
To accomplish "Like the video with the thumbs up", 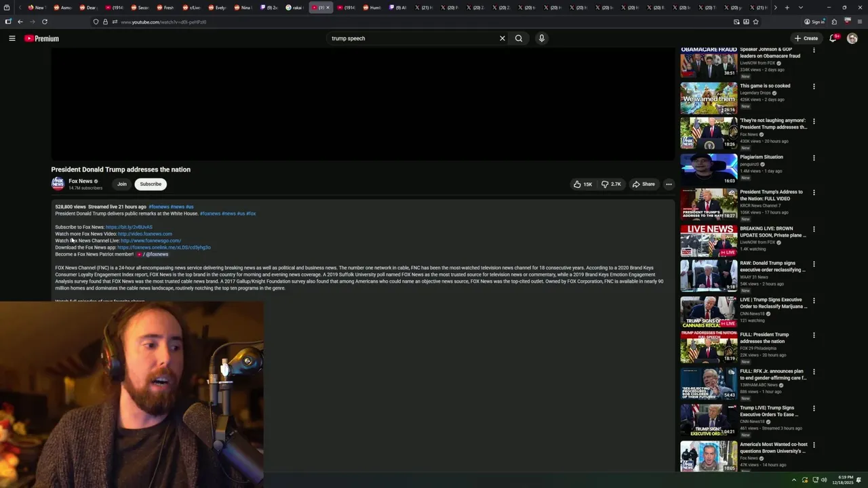I will [583, 184].
